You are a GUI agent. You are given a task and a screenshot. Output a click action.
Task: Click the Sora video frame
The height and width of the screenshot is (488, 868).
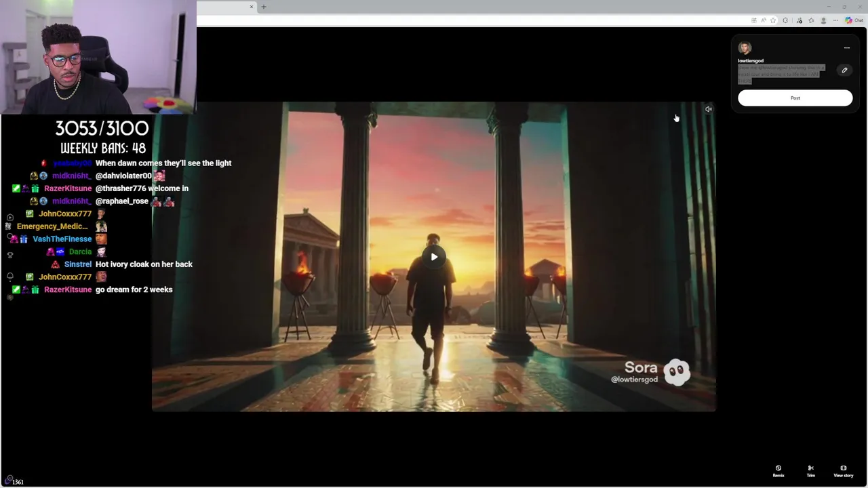pyautogui.click(x=434, y=256)
